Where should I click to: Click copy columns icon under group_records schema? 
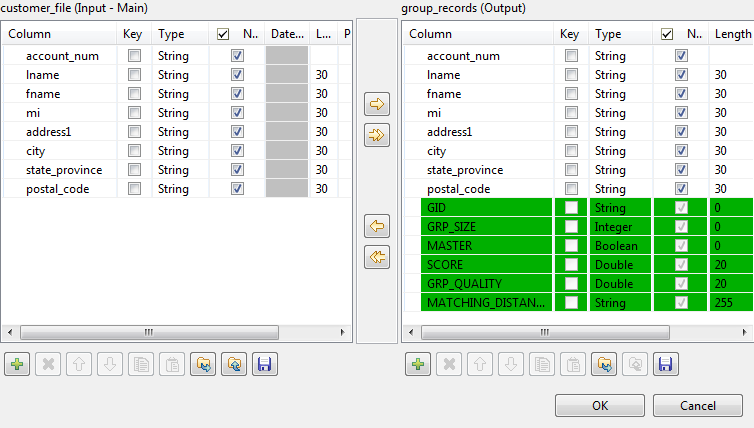[x=542, y=365]
